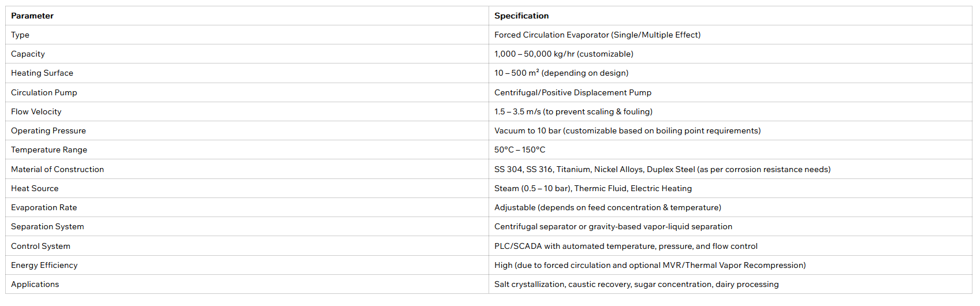
Task: Click the Centrifugal separator specification text
Action: point(613,226)
